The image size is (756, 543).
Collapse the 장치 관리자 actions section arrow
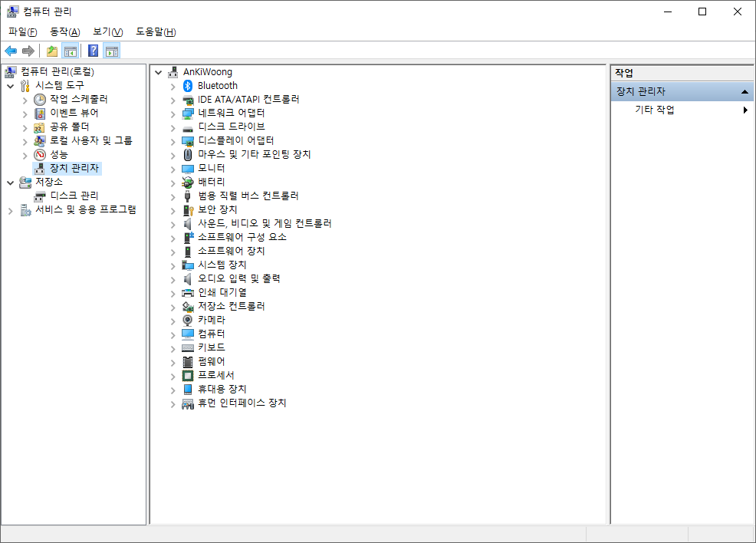745,91
